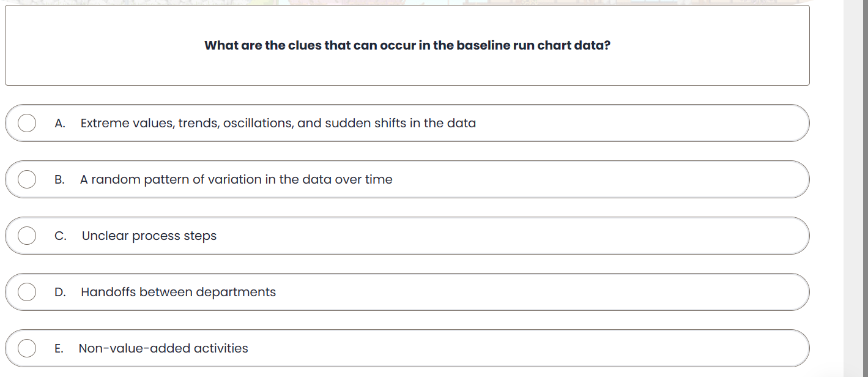Click the letter "B." label
Image resolution: width=868 pixels, height=377 pixels.
[x=59, y=179]
